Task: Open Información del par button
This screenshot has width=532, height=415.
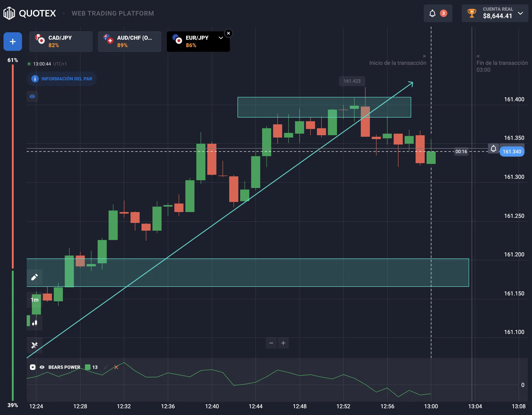Action: [62, 79]
